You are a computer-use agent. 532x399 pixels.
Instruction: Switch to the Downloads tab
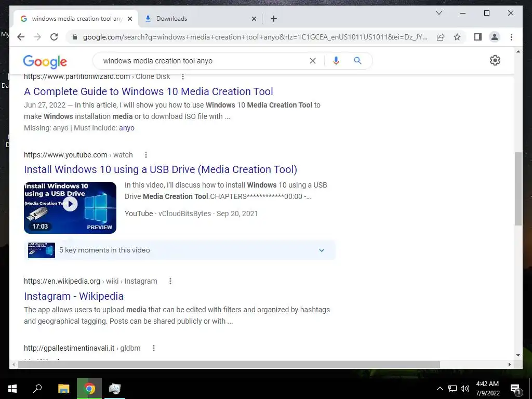point(200,19)
